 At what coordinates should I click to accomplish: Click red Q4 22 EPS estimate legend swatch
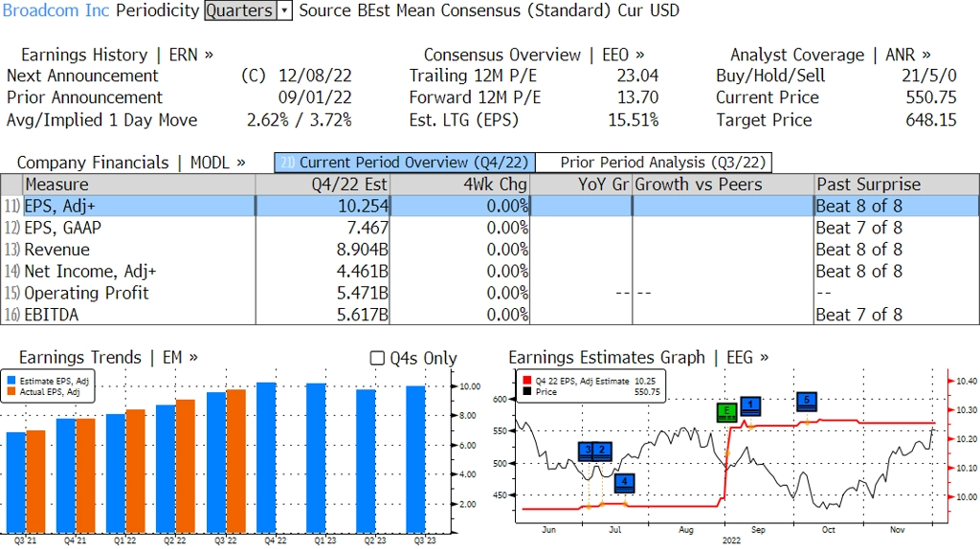click(x=527, y=381)
